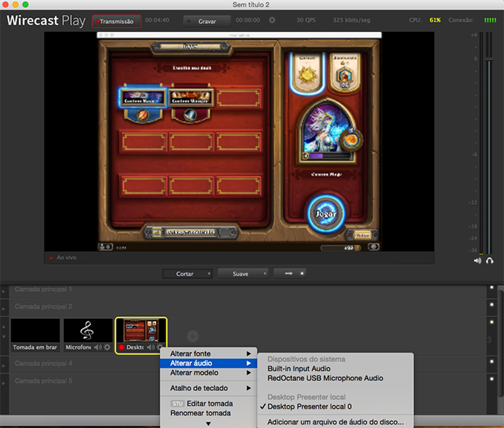Move layer up using the up arrow

tap(4, 327)
